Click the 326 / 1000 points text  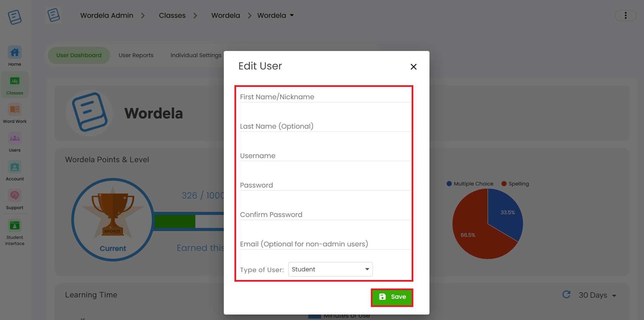tap(203, 195)
